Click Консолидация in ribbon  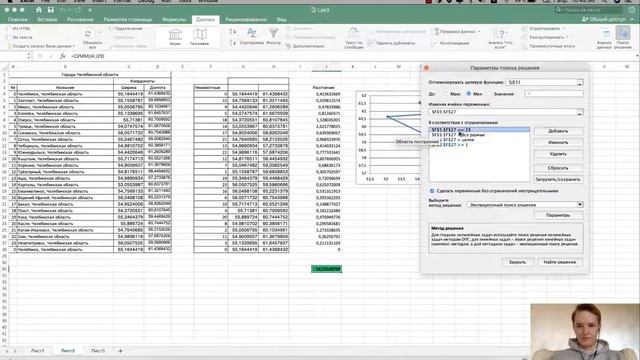click(451, 43)
